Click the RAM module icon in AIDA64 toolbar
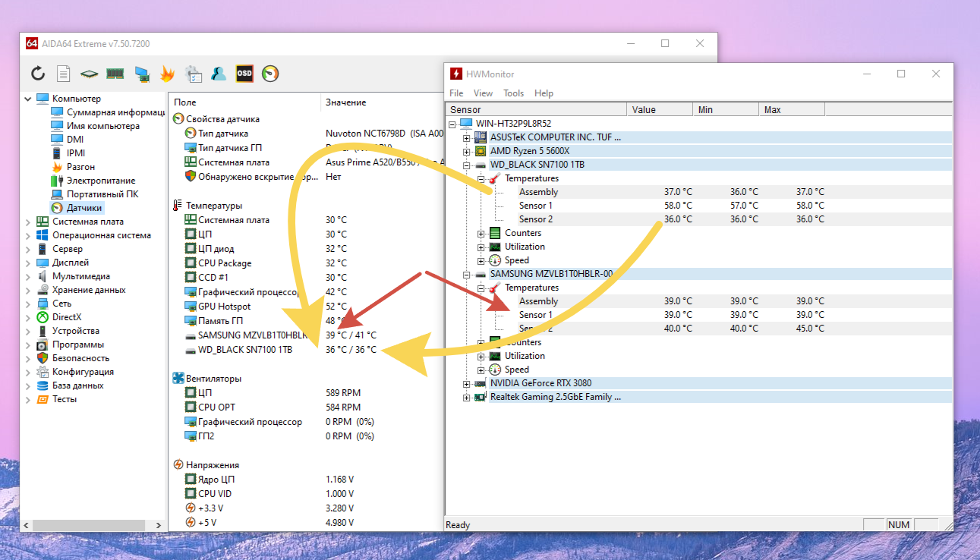The height and width of the screenshot is (560, 980). tap(115, 74)
